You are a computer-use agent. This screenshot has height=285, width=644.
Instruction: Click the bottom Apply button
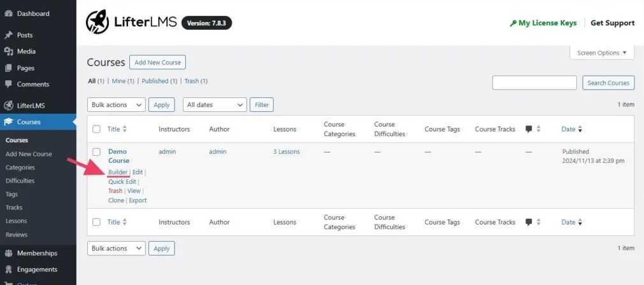[x=161, y=248]
